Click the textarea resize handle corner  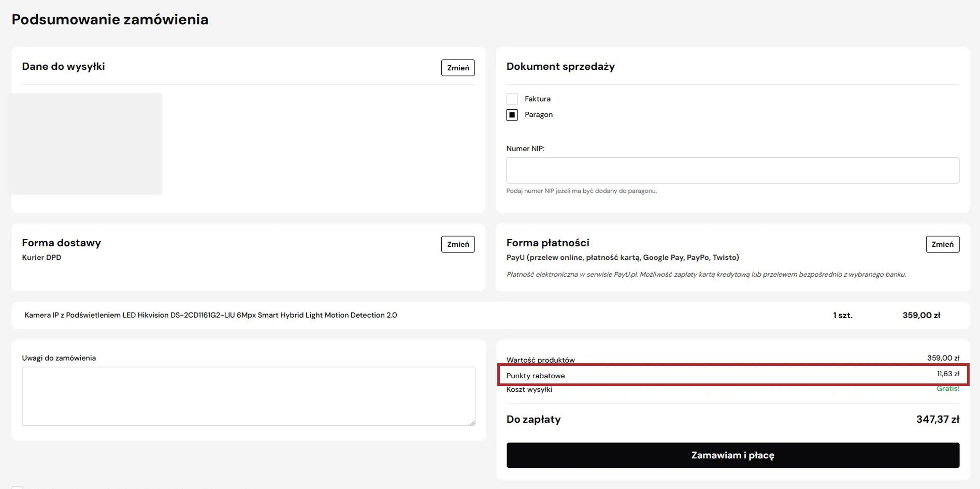[x=472, y=422]
